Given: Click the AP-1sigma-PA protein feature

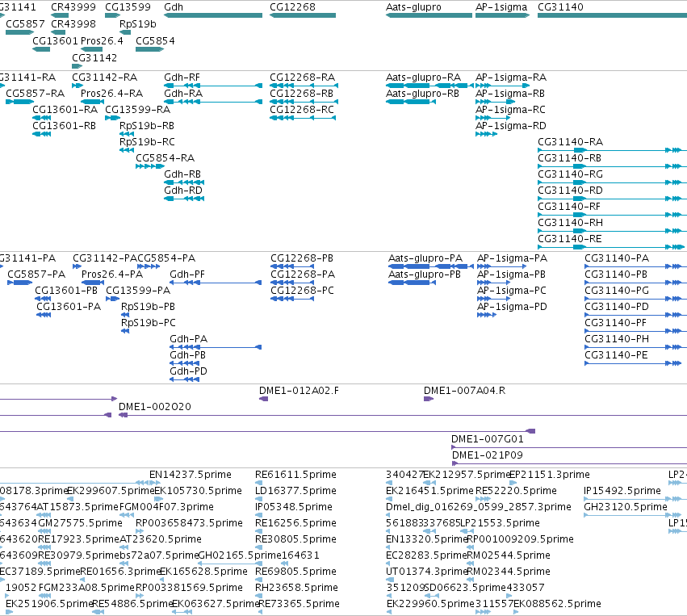Looking at the screenshot, I should pos(501,266).
